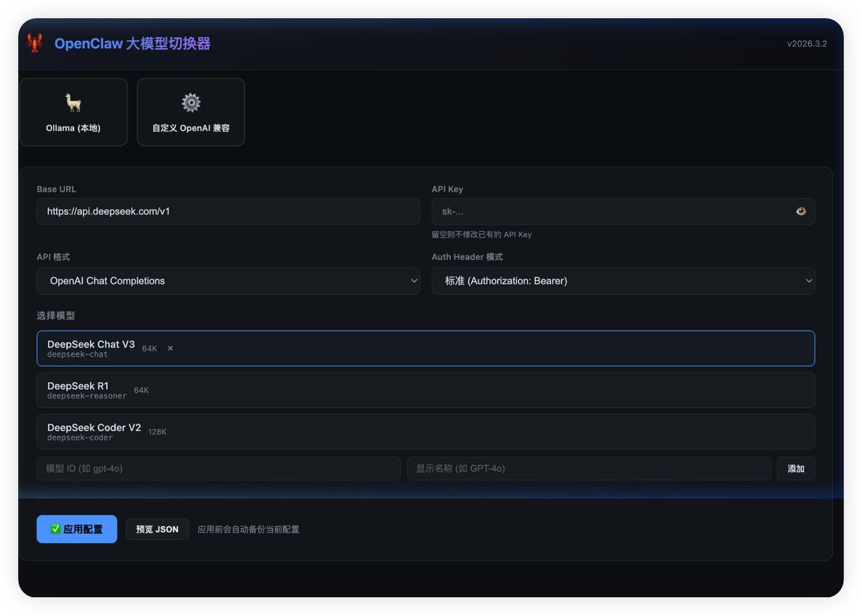862x616 pixels.
Task: Open 预览 JSON preview
Action: pyautogui.click(x=157, y=529)
